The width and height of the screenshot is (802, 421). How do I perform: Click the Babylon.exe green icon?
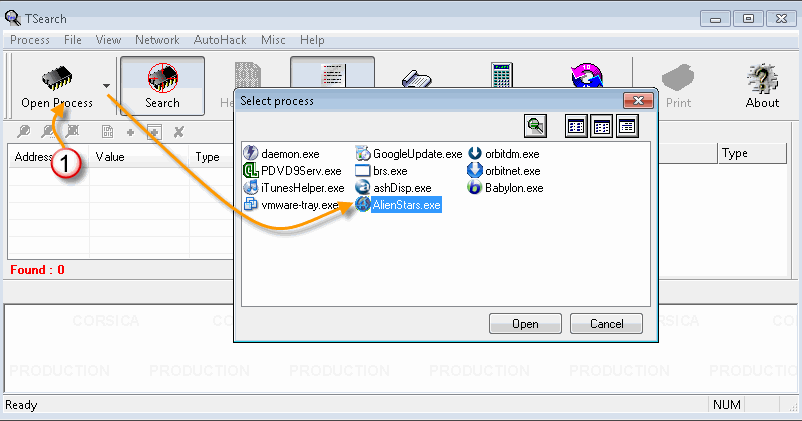click(474, 187)
